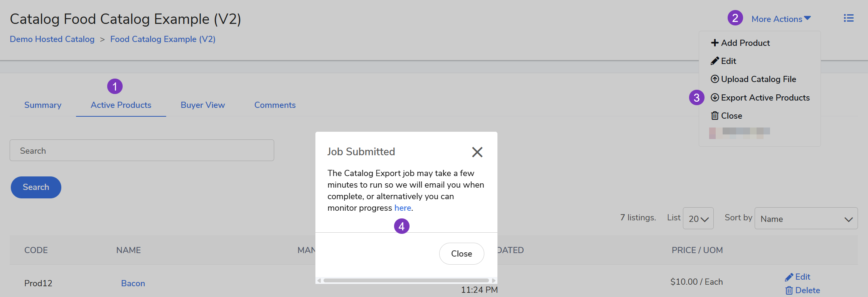Open the List count dropdown showing 20

(x=698, y=218)
